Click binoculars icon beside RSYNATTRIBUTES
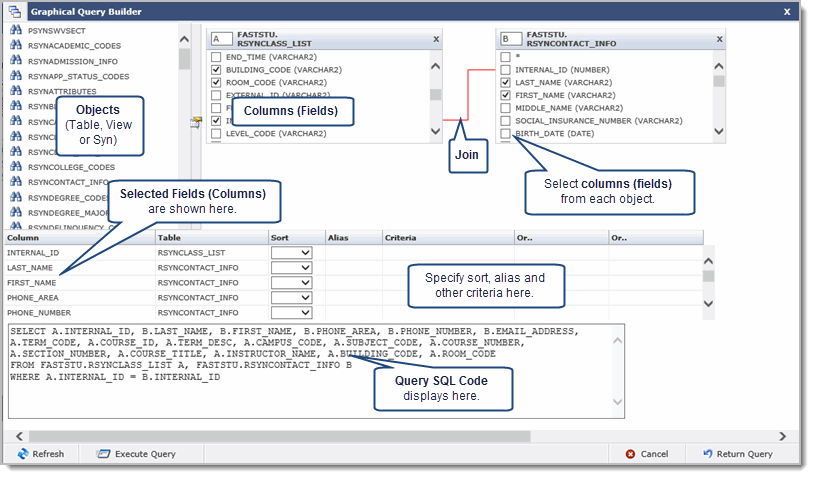The height and width of the screenshot is (477, 813). tap(16, 91)
